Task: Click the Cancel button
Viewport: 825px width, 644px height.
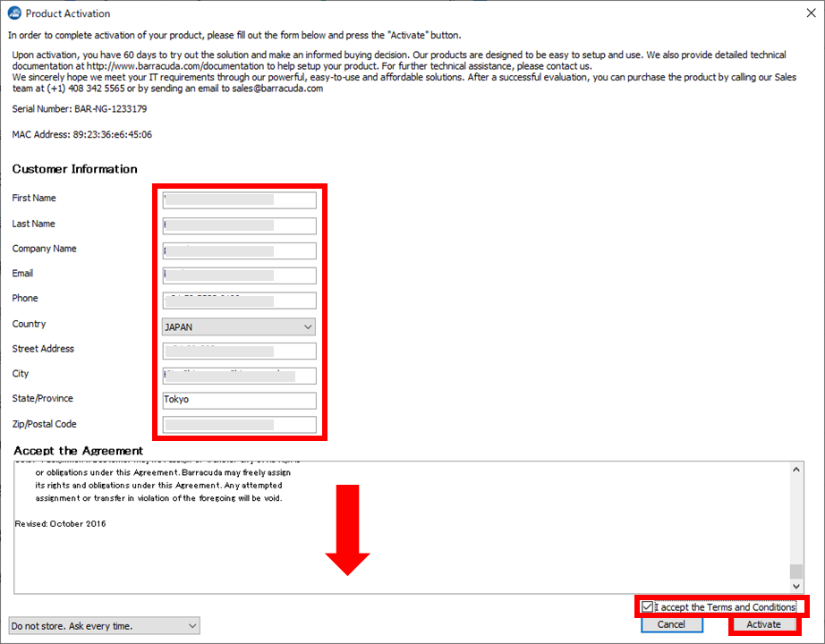Action: pos(671,624)
